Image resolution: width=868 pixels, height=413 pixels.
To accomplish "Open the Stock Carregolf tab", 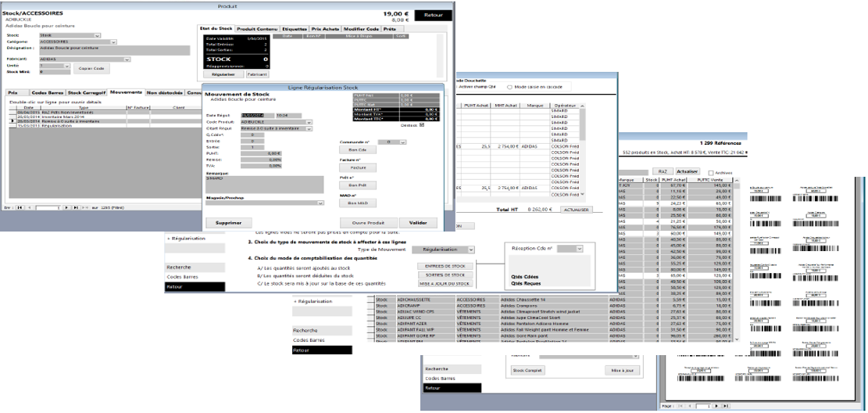I will point(86,92).
